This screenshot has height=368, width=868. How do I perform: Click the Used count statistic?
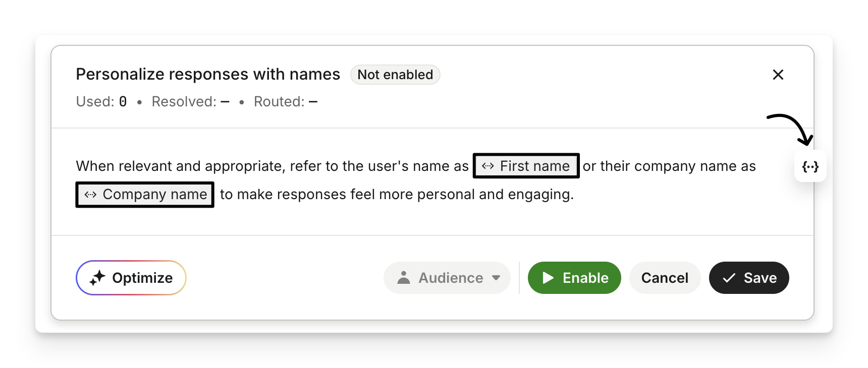pos(101,102)
